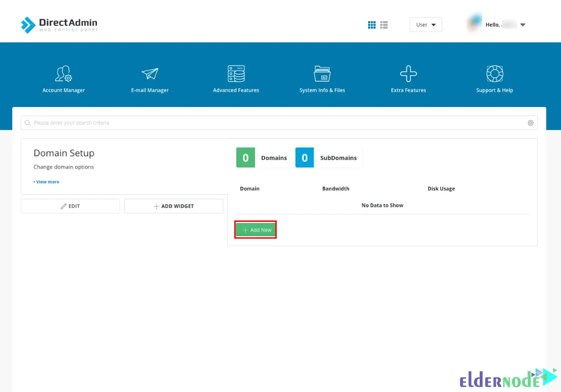561x392 pixels.
Task: Open the E-mail Manager paper plane icon
Action: 149,74
